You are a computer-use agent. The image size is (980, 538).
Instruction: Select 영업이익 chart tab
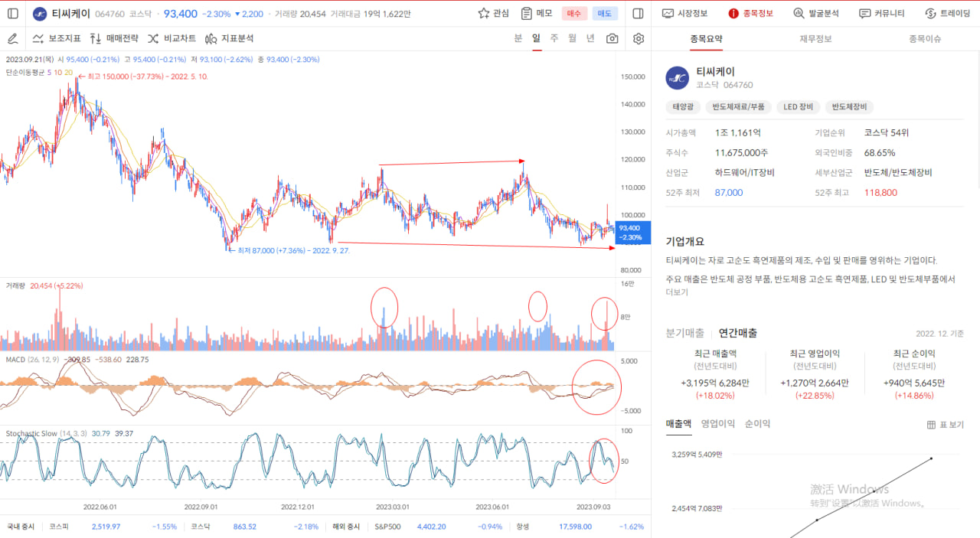coord(717,423)
